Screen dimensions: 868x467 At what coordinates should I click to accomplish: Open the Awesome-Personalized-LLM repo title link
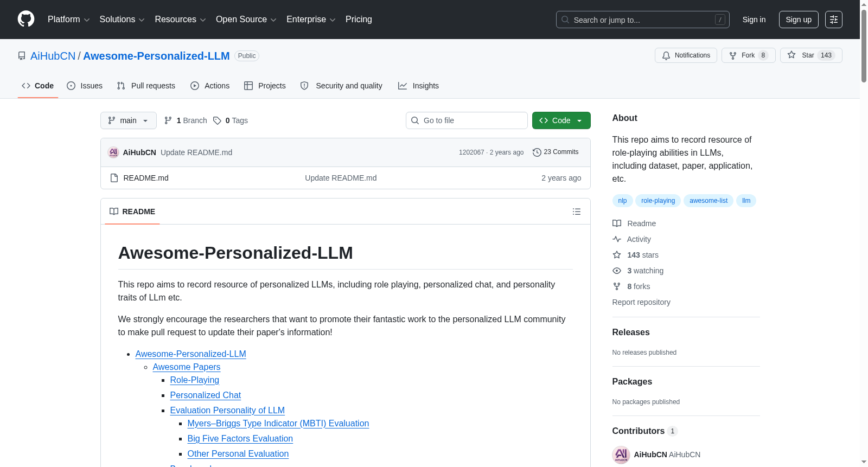click(x=156, y=56)
